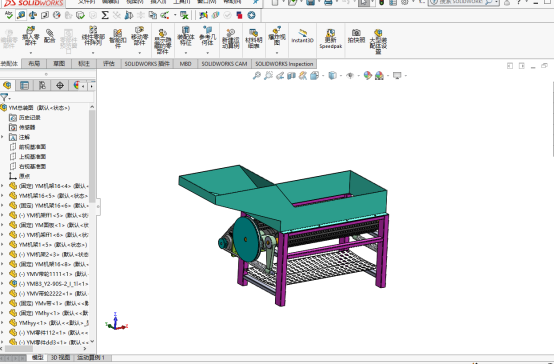Expand the YMhyy<1> component

(2, 323)
